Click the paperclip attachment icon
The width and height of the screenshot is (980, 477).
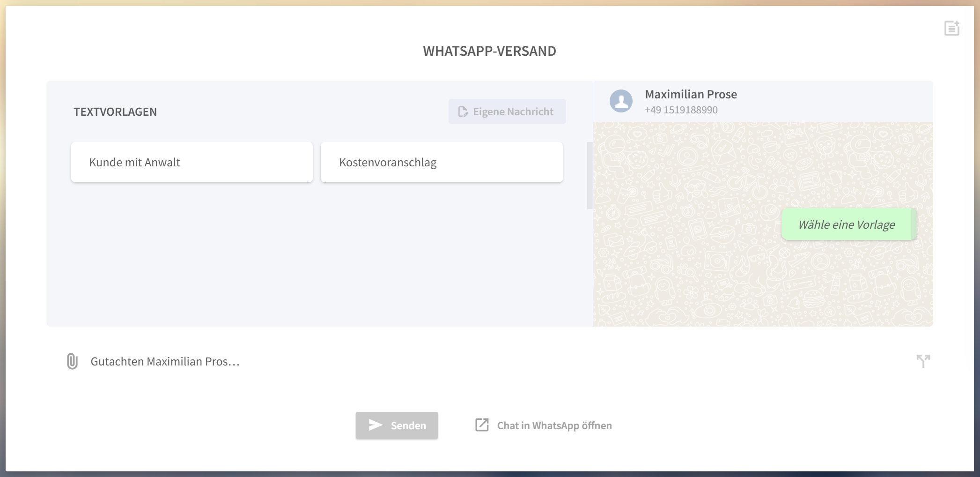[x=72, y=361]
